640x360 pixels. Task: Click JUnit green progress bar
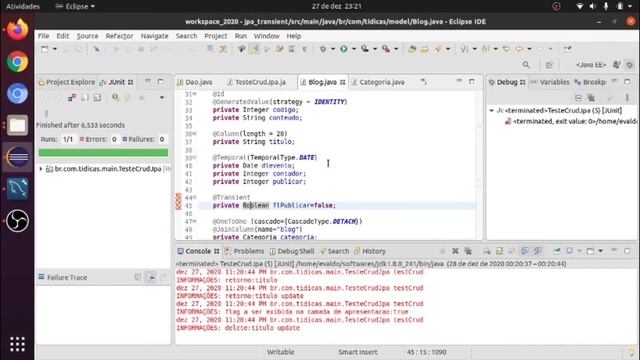103,153
